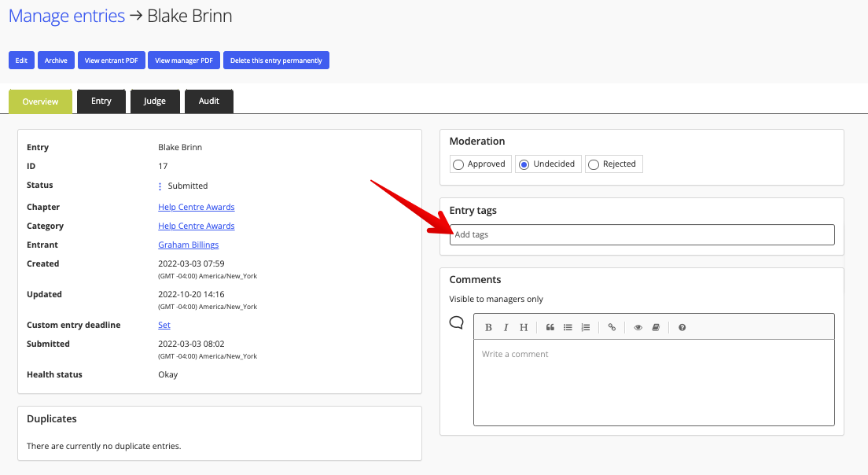Screen dimensions: 868x475
Task: Create a numbered list in the comment toolbar
Action: point(585,327)
